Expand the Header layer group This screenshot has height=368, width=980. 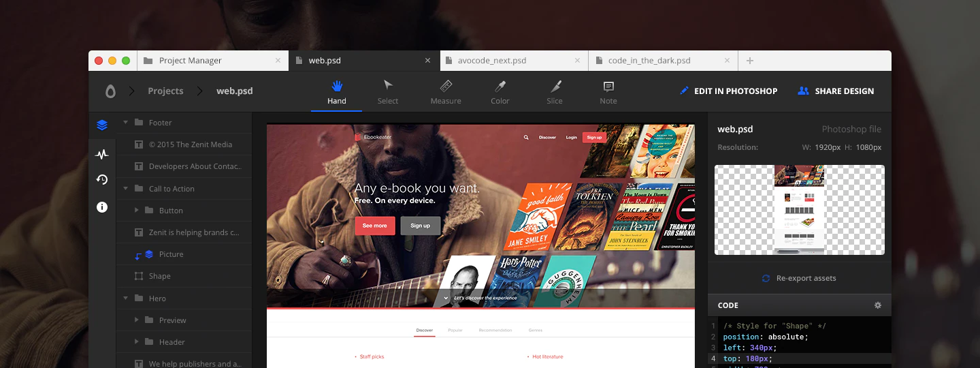[137, 341]
